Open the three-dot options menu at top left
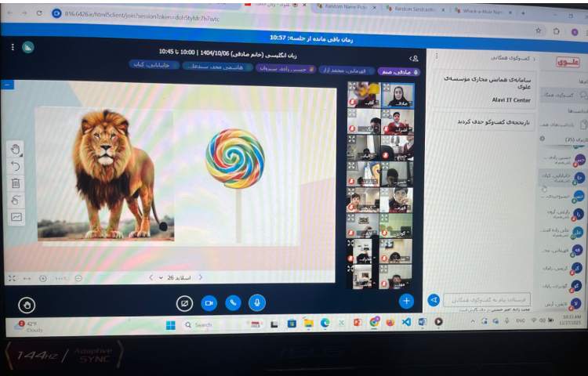Viewport: 588px width, 376px height. [13, 47]
